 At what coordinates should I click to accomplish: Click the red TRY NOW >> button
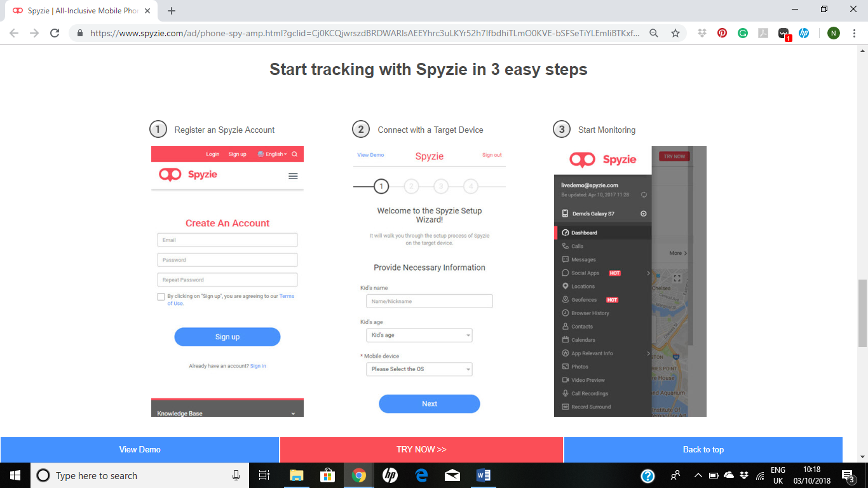point(421,449)
